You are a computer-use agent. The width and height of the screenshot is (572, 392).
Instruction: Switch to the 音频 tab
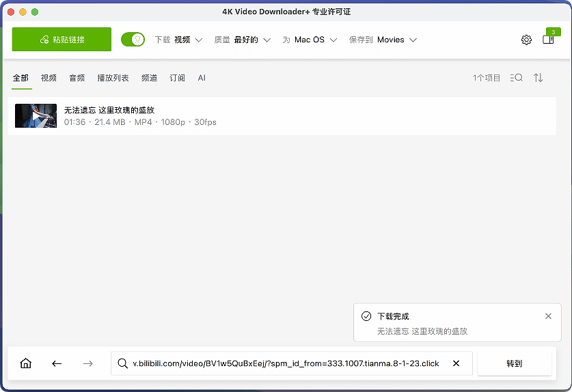pos(77,78)
